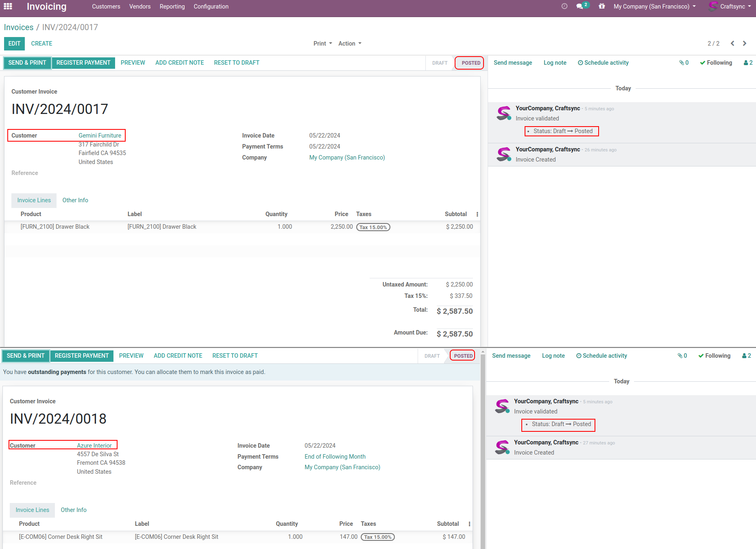
Task: Open the apps grid menu icon
Action: (8, 7)
